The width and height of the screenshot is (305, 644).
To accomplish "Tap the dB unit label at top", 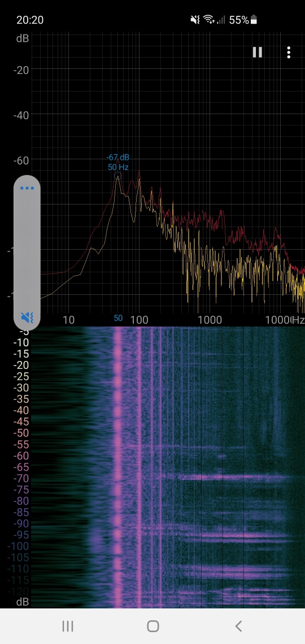I will tap(22, 38).
